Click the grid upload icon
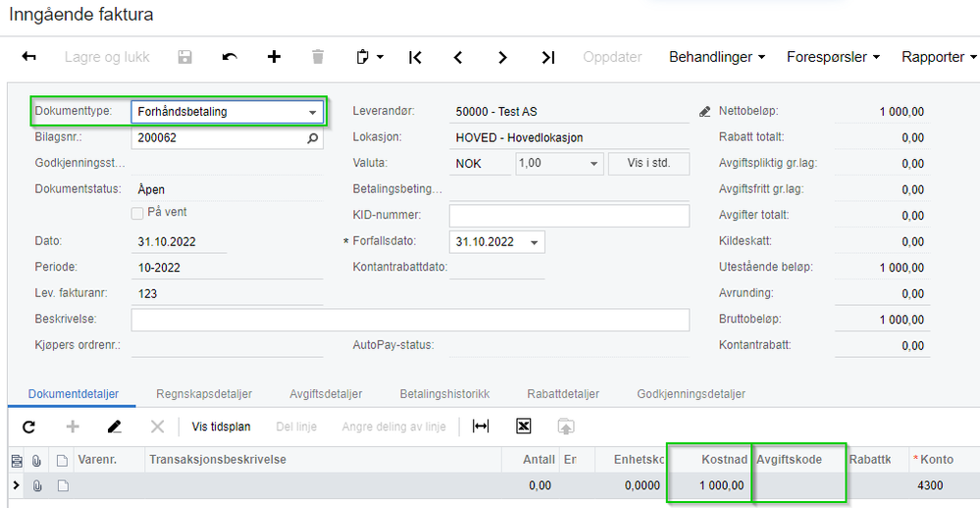980x508 pixels. tap(566, 427)
